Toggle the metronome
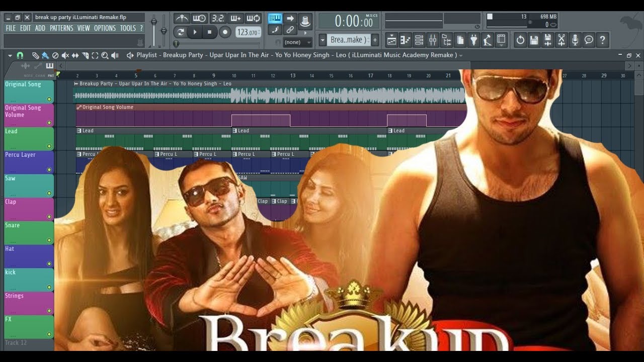644x362 pixels. (182, 19)
